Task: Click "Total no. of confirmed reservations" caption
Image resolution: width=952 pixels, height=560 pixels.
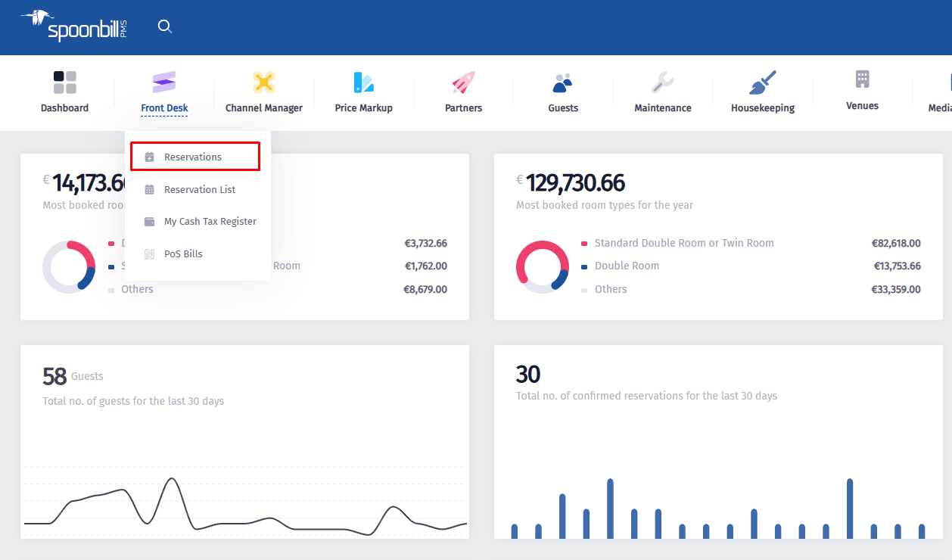Action: point(646,396)
